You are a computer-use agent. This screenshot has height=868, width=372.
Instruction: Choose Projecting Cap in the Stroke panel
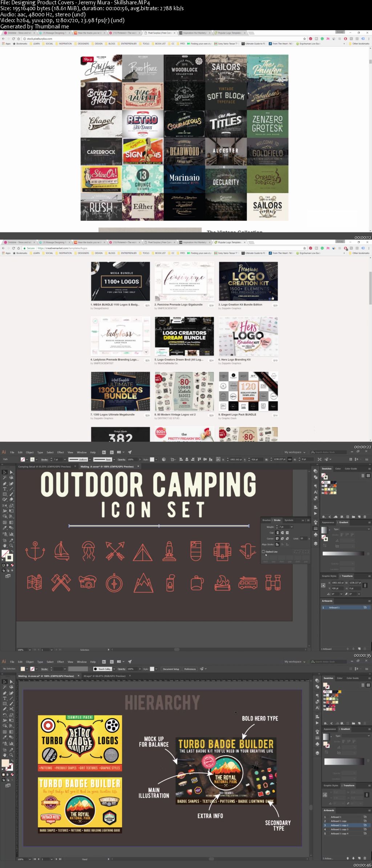coord(287,532)
